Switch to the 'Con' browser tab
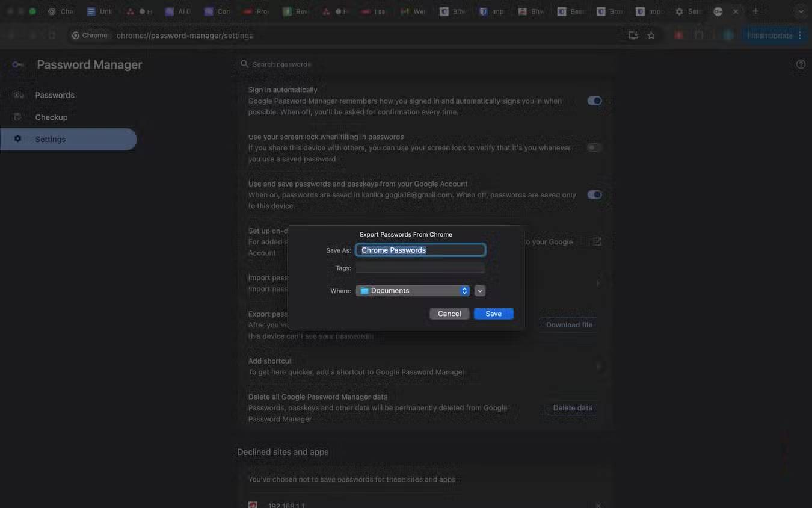 point(218,11)
